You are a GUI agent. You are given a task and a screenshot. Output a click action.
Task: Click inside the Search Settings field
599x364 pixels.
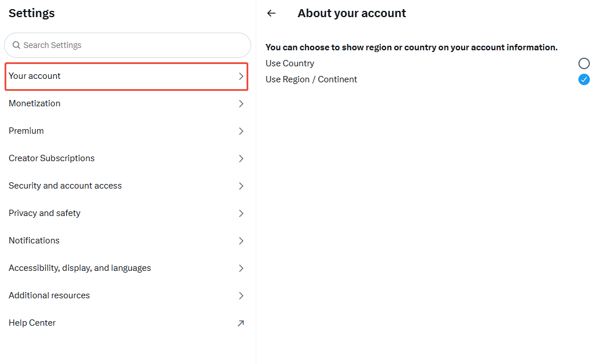point(127,45)
